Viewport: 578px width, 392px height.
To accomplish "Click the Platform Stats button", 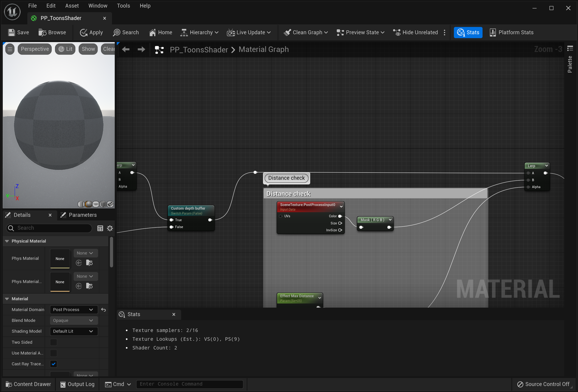I will [x=511, y=33].
